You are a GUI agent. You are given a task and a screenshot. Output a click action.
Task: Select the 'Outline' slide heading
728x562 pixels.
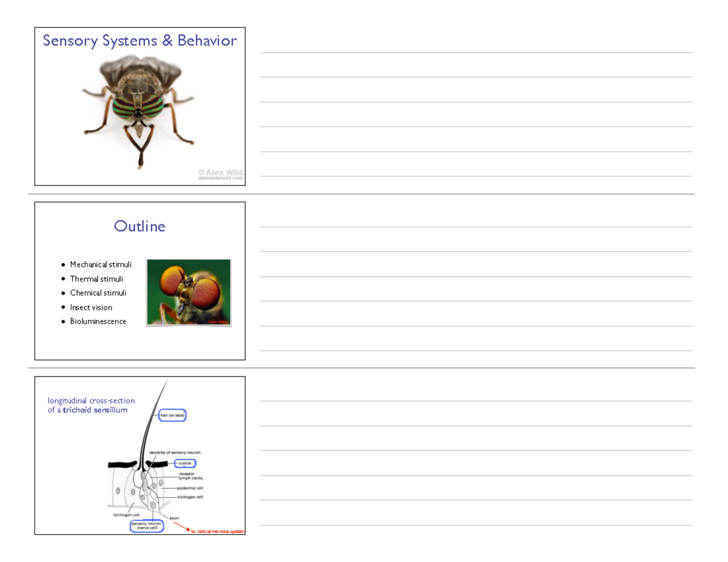pos(140,226)
